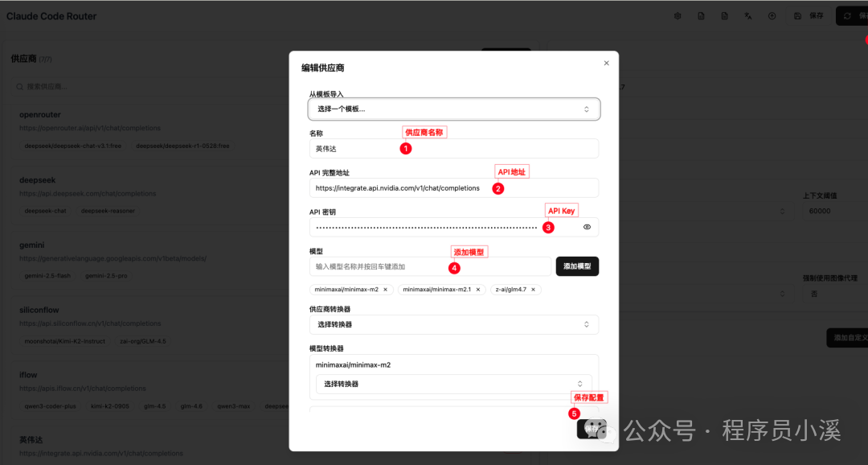Viewport: 868px width, 465px height.
Task: Click api.deepseek.com URL text
Action: (x=88, y=193)
